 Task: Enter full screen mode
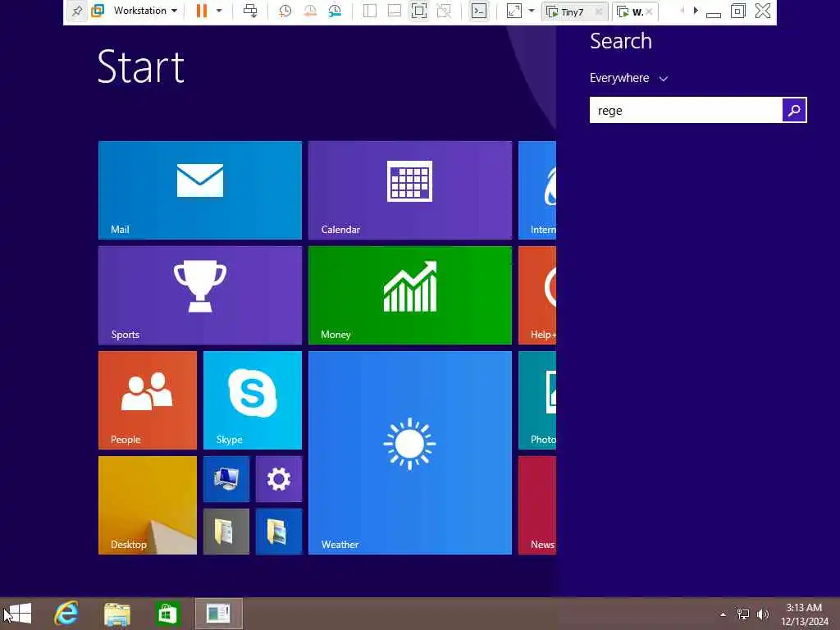pyautogui.click(x=419, y=11)
